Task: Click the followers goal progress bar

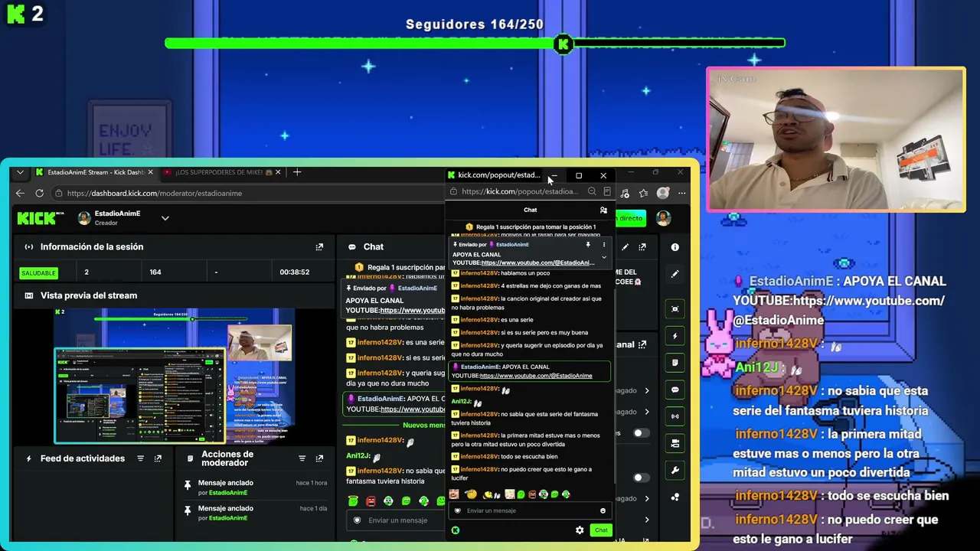Action: point(475,43)
